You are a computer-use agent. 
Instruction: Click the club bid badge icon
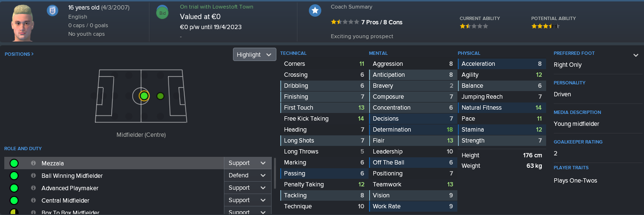162,13
